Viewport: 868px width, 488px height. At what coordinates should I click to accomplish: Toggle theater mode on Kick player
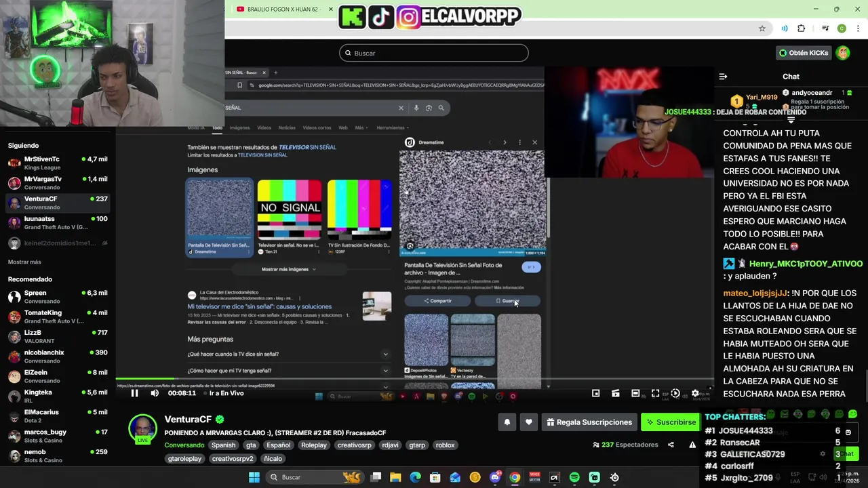pos(635,393)
